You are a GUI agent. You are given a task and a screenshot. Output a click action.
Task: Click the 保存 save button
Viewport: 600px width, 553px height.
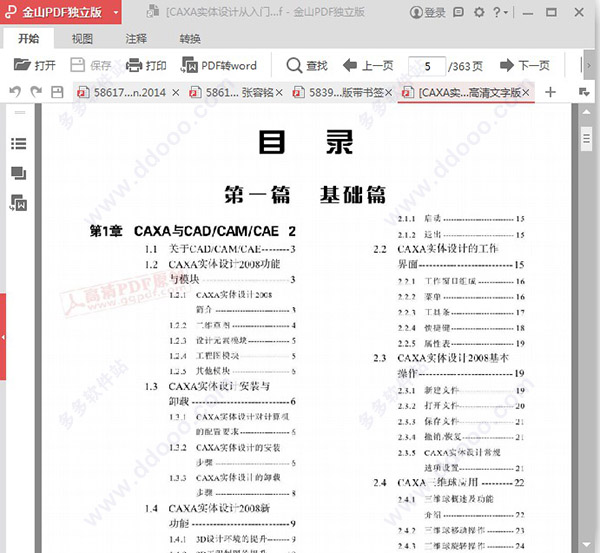pos(91,65)
